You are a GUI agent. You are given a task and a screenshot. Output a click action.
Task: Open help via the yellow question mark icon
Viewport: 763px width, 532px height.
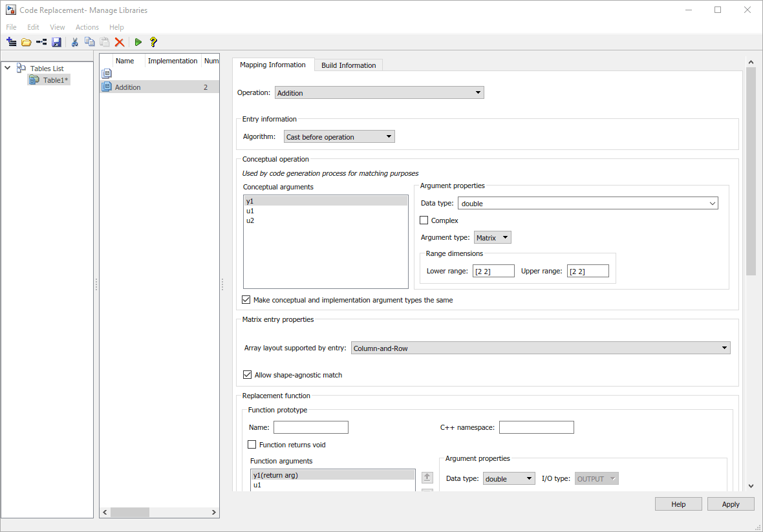[x=153, y=42]
